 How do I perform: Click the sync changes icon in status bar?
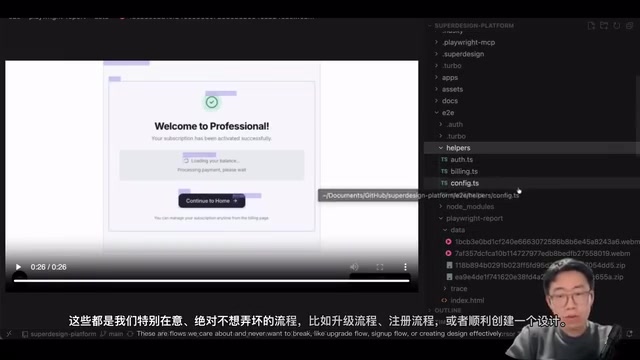130,334
